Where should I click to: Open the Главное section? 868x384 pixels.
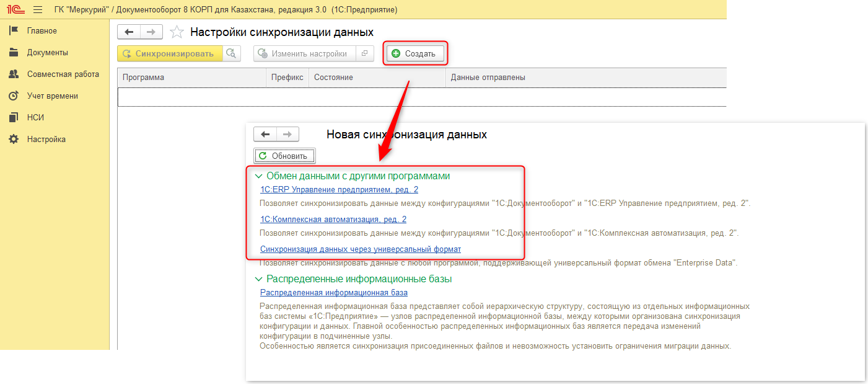[x=42, y=31]
